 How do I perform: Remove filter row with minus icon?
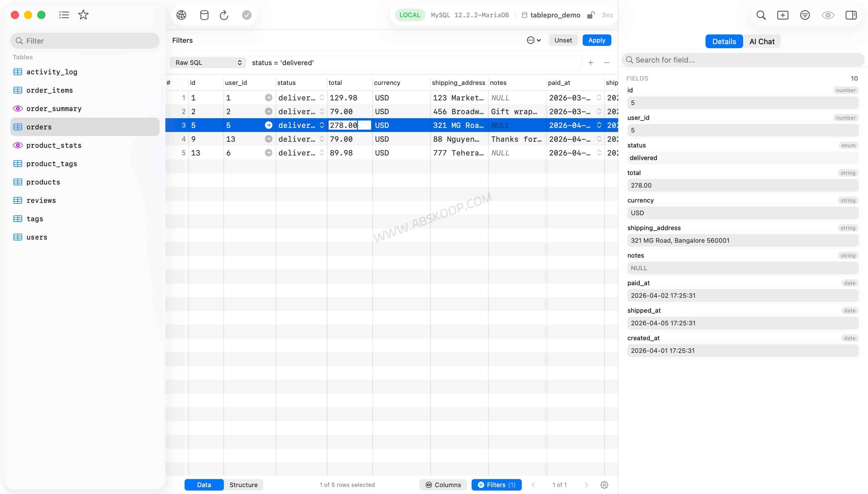point(607,63)
